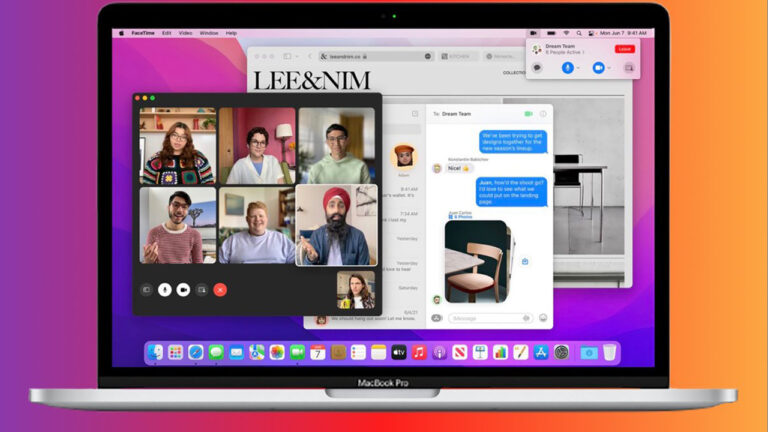Screen dimensions: 768x432
Task: Click the FaceTime camera status menu icon
Action: tap(533, 33)
